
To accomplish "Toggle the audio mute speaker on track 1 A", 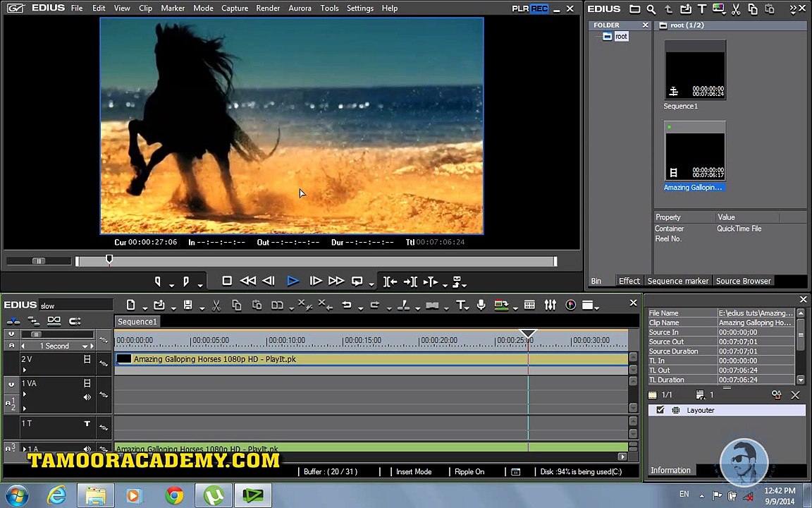I will pos(87,449).
